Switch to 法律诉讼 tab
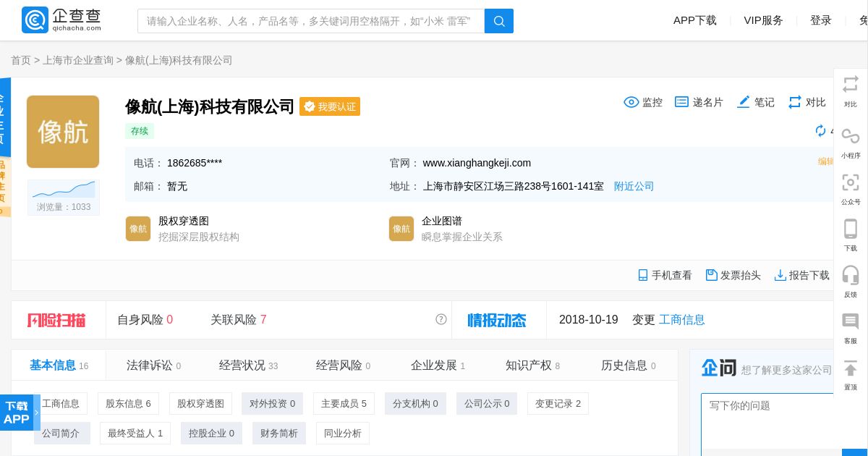Screen dimensions: 868x456 pyautogui.click(x=153, y=366)
